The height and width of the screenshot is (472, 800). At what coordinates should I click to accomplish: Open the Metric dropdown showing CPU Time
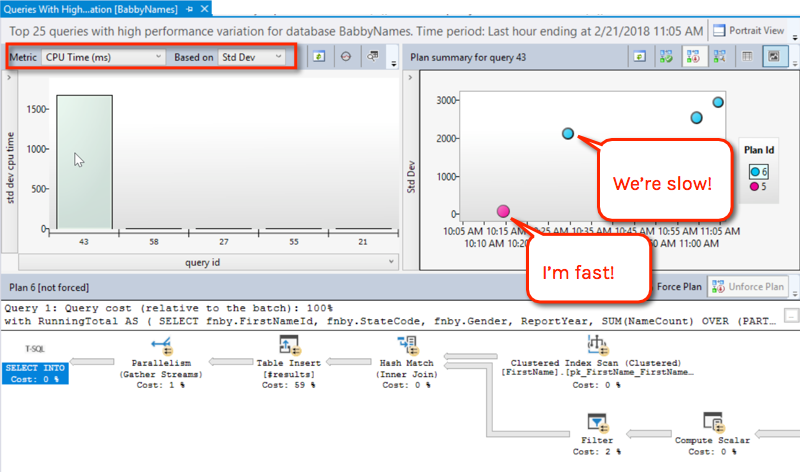104,57
